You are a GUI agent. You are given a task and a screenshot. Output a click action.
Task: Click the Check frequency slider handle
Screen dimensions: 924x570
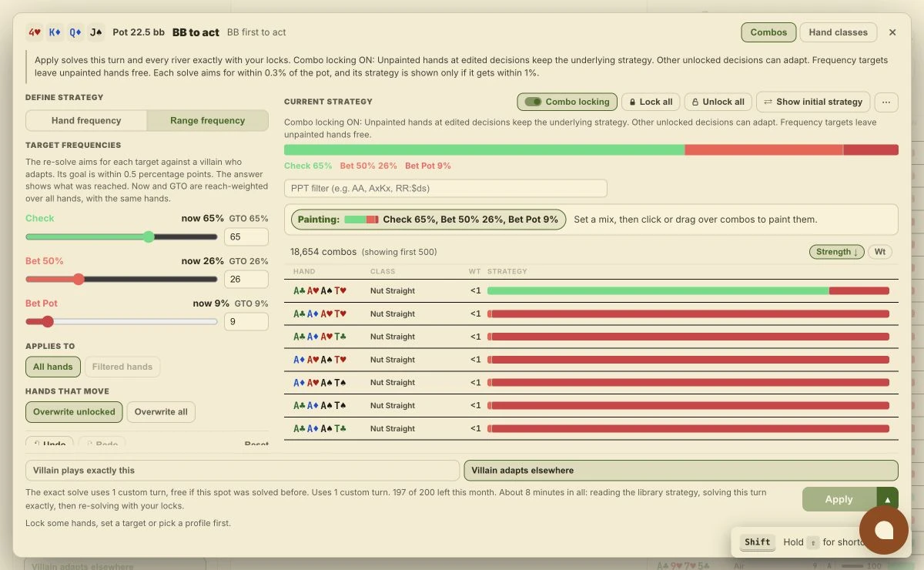point(149,237)
